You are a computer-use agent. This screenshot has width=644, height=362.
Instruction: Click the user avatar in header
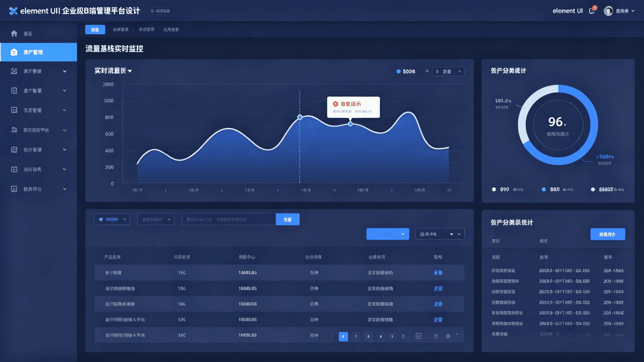(x=608, y=11)
